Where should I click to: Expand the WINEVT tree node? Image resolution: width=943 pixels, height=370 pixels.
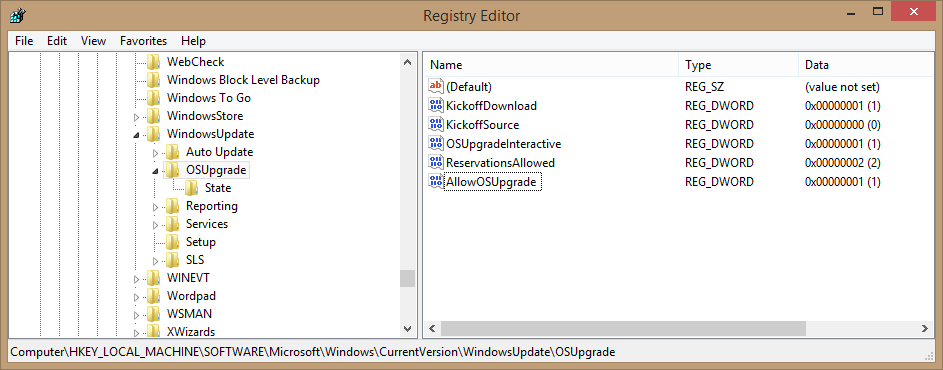(x=137, y=279)
